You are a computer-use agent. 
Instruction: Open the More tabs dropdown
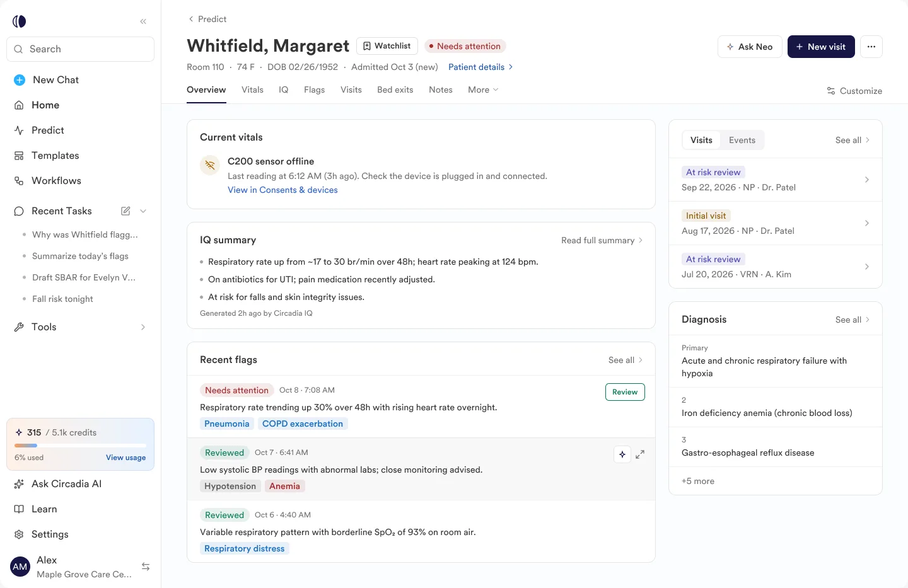(x=483, y=89)
